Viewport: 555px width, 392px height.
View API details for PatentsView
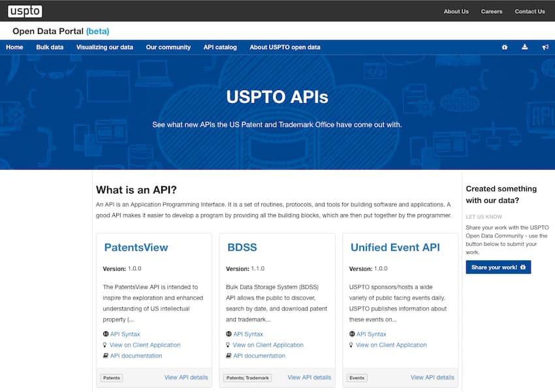pos(186,377)
